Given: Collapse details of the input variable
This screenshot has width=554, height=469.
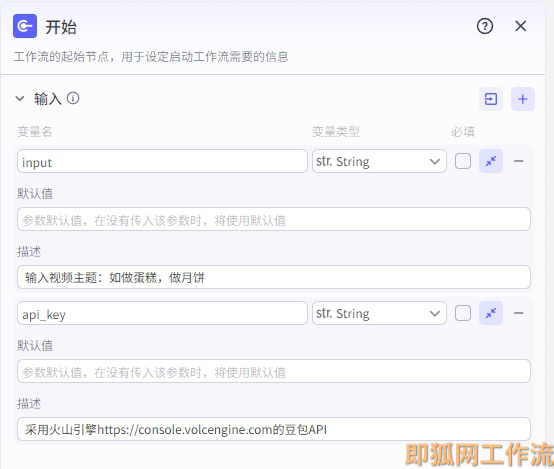Looking at the screenshot, I should click(x=491, y=161).
